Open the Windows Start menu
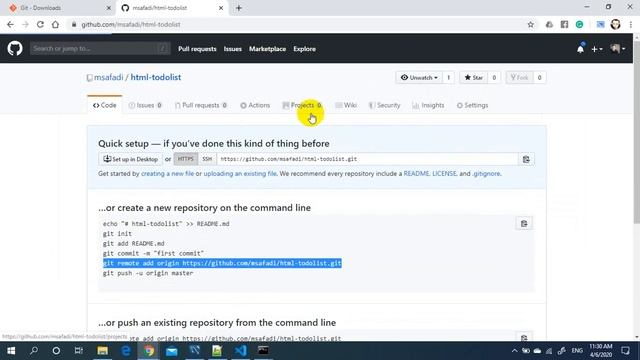The image size is (640, 360). [x=11, y=351]
